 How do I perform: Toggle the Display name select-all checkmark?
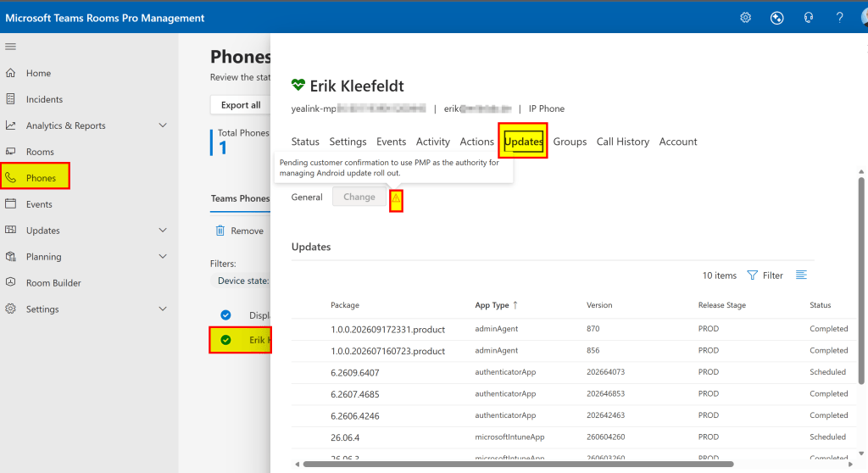pos(225,314)
